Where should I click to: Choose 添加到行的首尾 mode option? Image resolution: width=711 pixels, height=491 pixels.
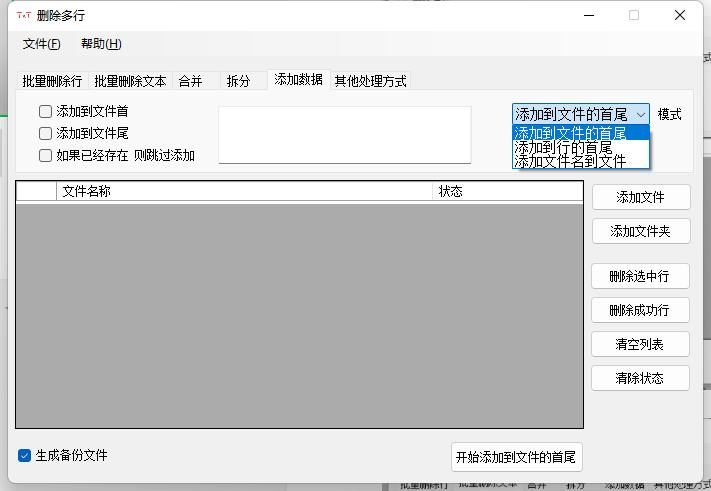coord(580,147)
